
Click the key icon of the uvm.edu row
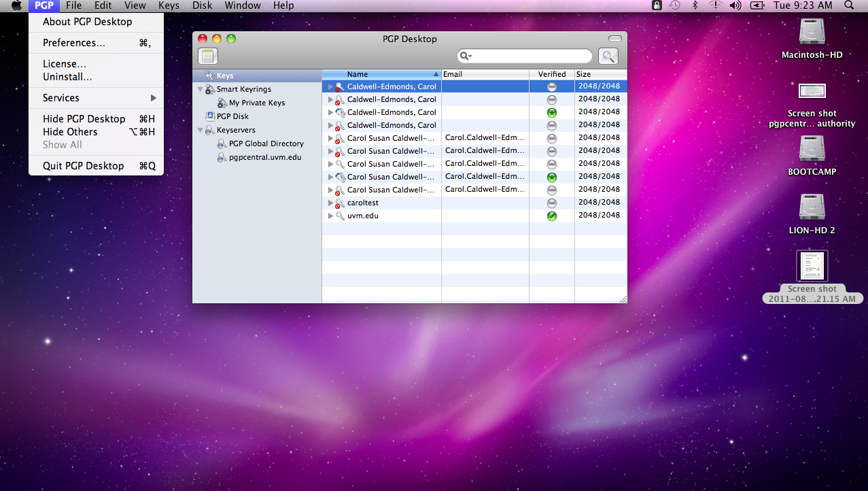point(340,216)
